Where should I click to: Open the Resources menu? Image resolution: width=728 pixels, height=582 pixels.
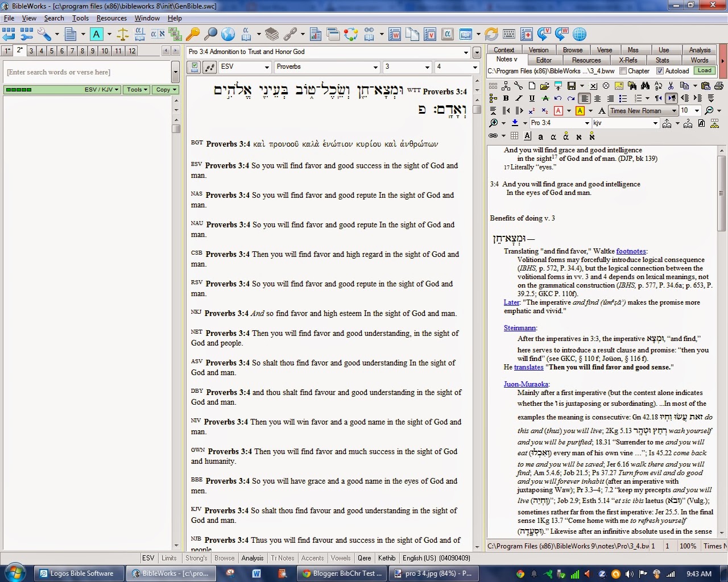pos(111,18)
